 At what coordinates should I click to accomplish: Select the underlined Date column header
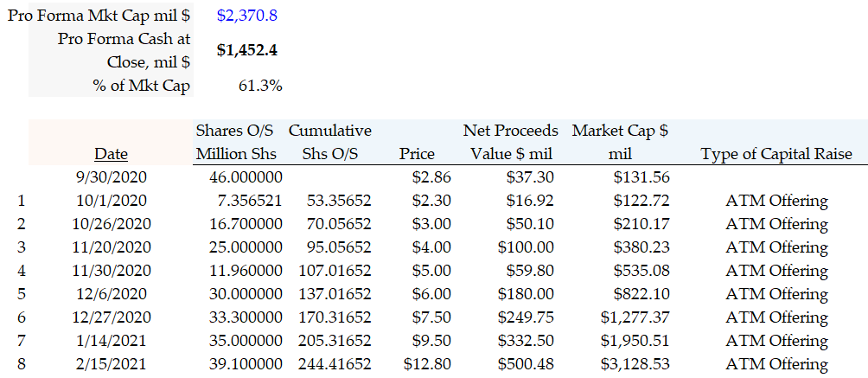(111, 154)
